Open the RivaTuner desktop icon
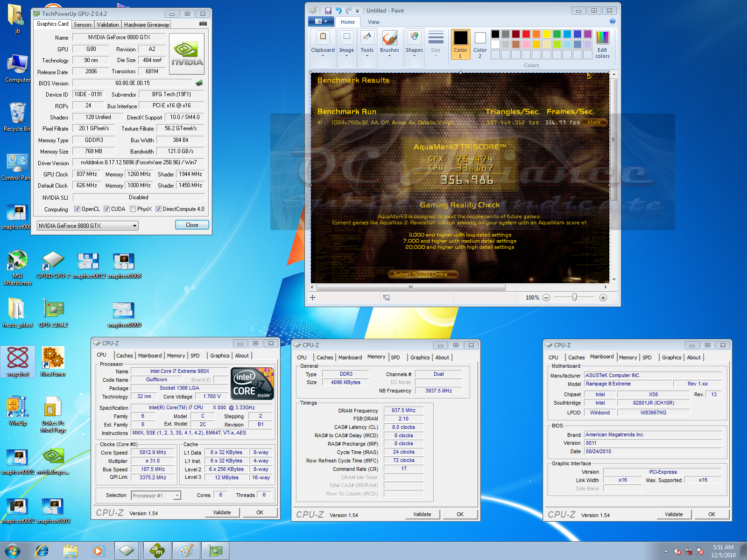This screenshot has width=747, height=560. tap(53, 362)
